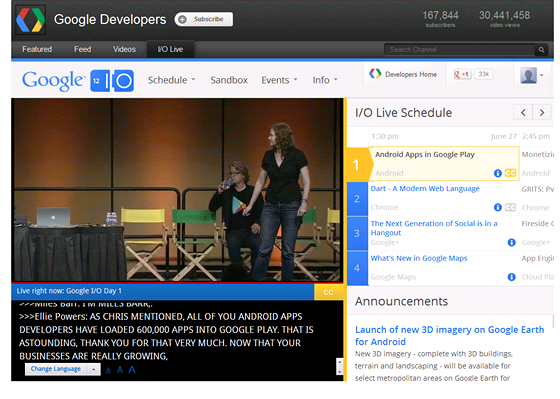The height and width of the screenshot is (399, 560).
Task: Select Android Apps in Google Play session
Action: (425, 154)
